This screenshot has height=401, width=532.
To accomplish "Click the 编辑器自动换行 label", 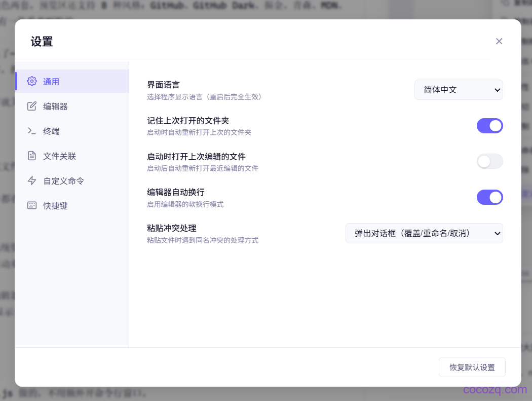I will pos(176,192).
